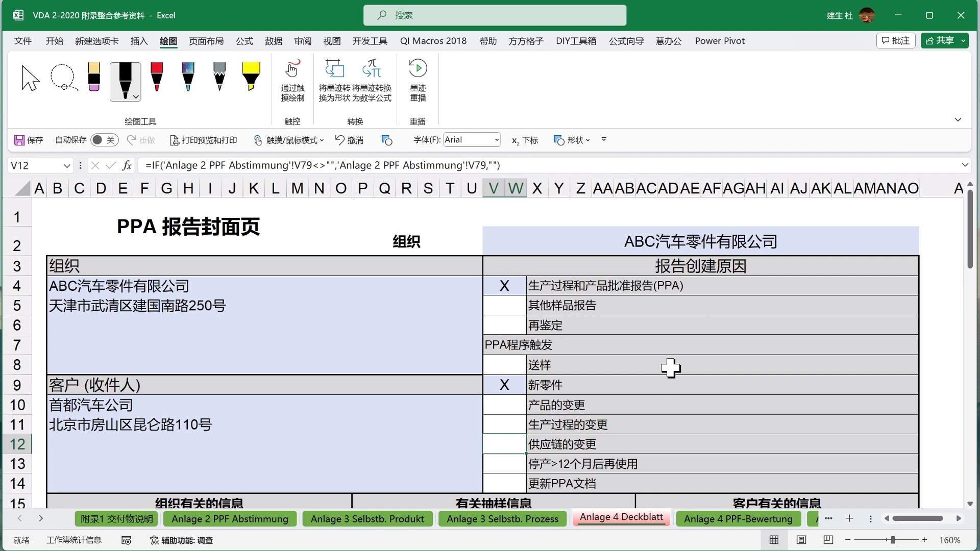The height and width of the screenshot is (551, 980).
Task: Open 打印预览和打印 from quick access toolbar
Action: pyautogui.click(x=204, y=140)
